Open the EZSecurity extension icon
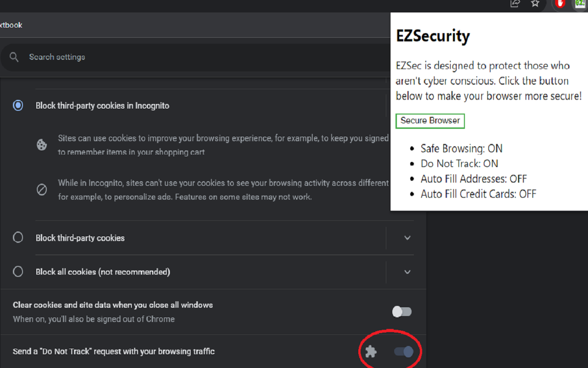This screenshot has height=368, width=588. tap(580, 4)
